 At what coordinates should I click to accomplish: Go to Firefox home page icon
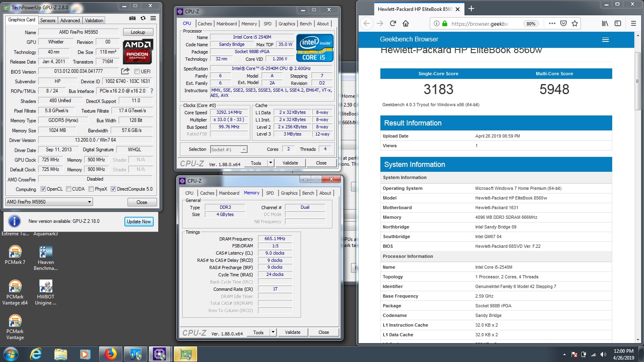click(406, 23)
